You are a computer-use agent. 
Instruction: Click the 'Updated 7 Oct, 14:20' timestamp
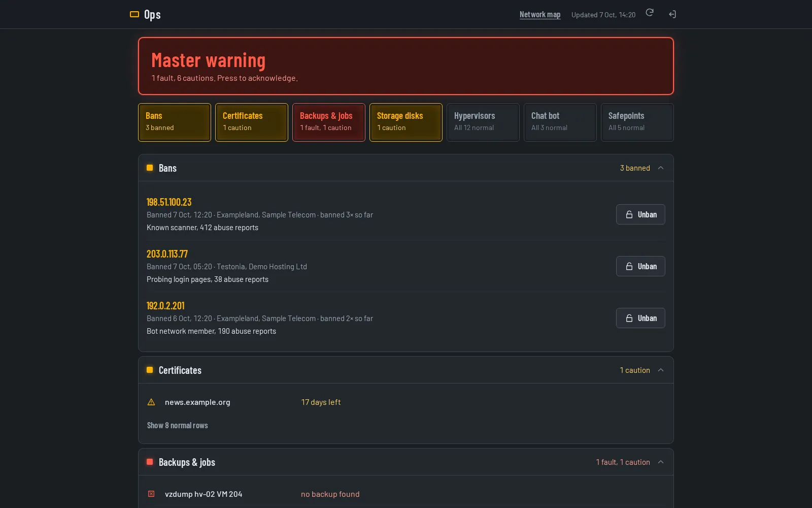pyautogui.click(x=603, y=15)
